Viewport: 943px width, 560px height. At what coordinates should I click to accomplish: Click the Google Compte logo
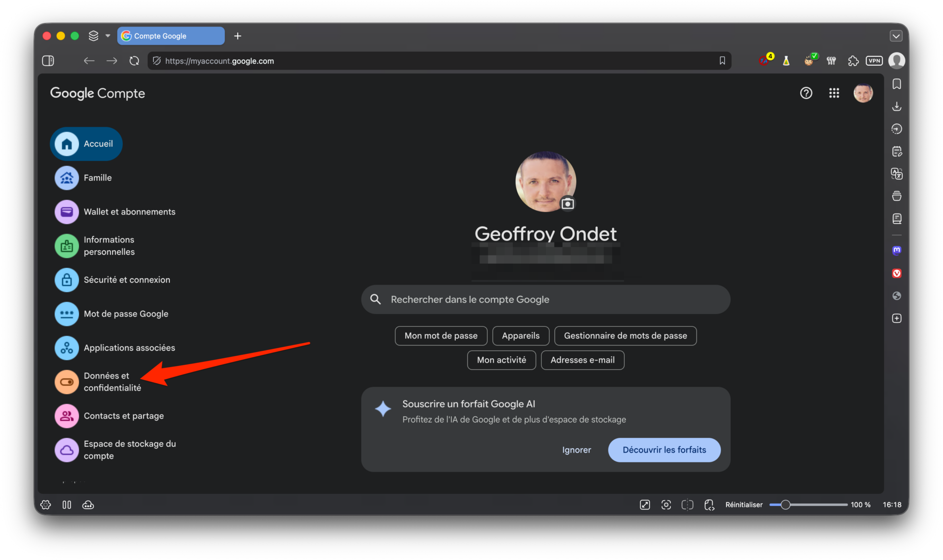(x=97, y=93)
